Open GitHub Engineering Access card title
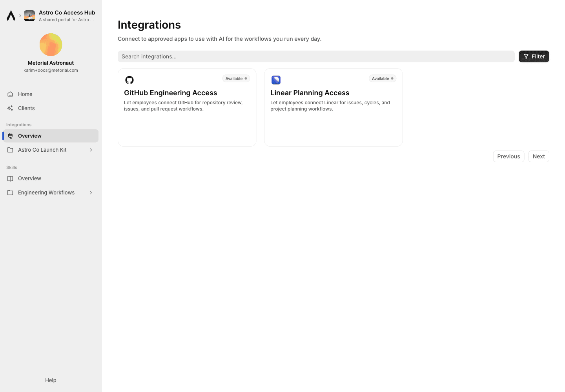565x392 pixels. coord(171,93)
